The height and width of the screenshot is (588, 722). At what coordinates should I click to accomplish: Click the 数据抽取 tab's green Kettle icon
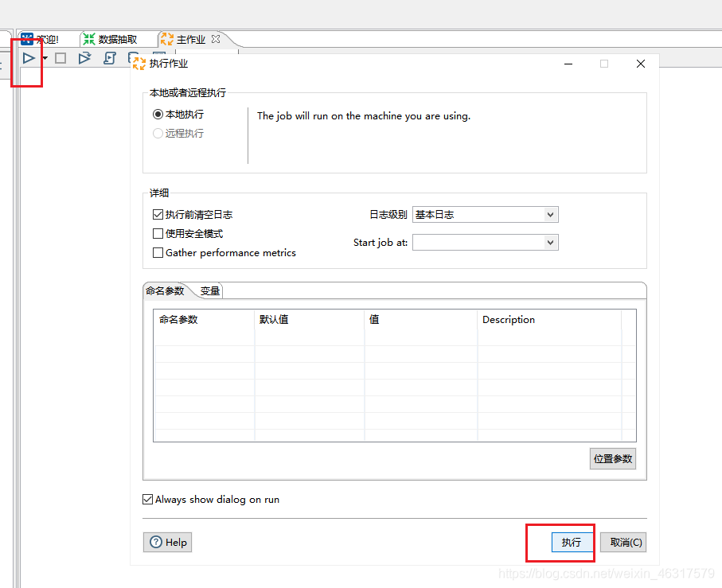(88, 38)
